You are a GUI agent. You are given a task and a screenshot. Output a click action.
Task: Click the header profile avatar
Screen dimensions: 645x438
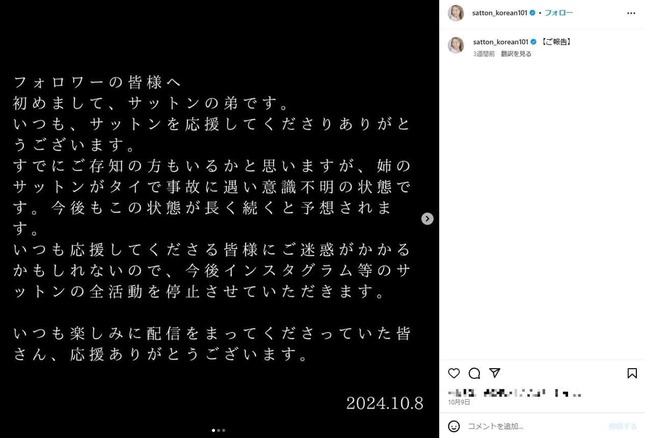[456, 13]
